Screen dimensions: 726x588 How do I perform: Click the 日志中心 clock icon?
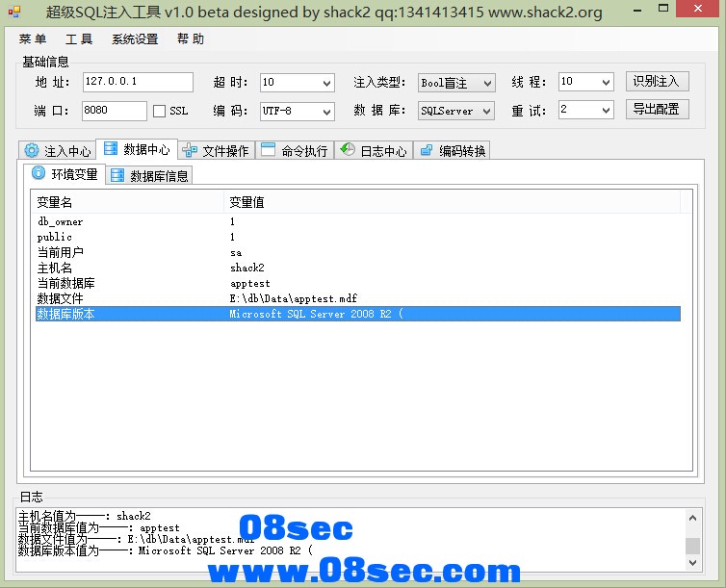pyautogui.click(x=348, y=149)
